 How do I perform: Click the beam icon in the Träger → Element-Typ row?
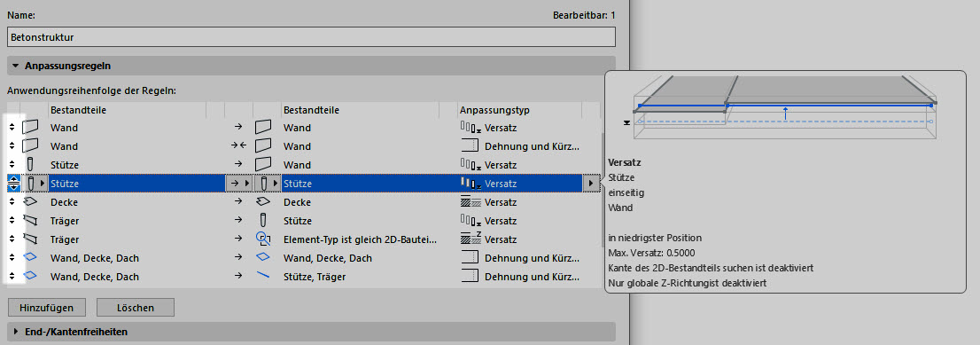coord(30,239)
